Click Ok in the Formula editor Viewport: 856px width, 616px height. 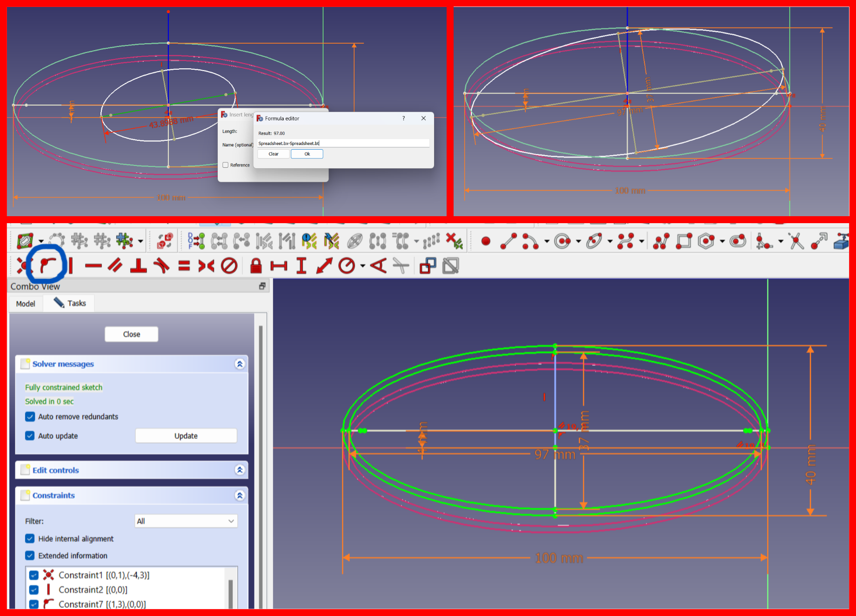[x=307, y=154]
